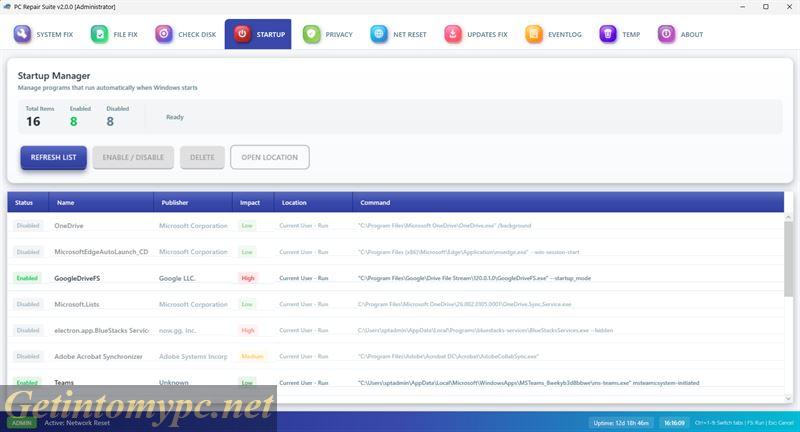
Task: Click the Updates Fix download icon
Action: (453, 34)
